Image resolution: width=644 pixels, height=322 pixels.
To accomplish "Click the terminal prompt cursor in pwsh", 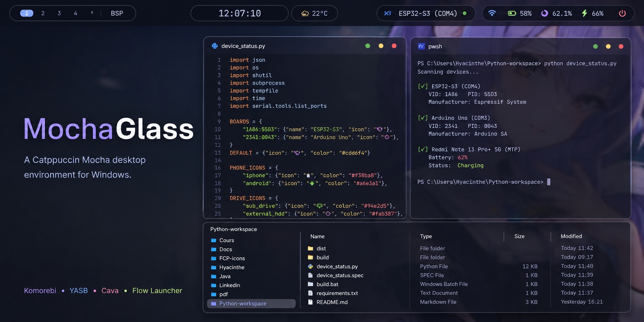I will click(x=549, y=182).
